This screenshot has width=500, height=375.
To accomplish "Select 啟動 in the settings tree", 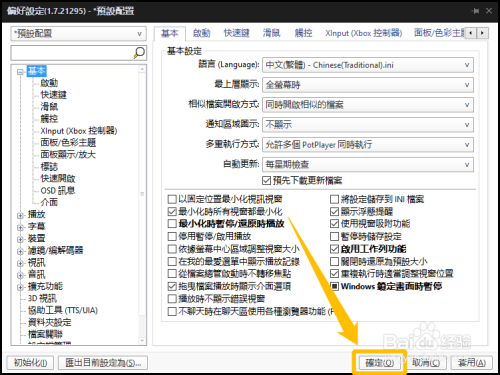I will coord(49,83).
